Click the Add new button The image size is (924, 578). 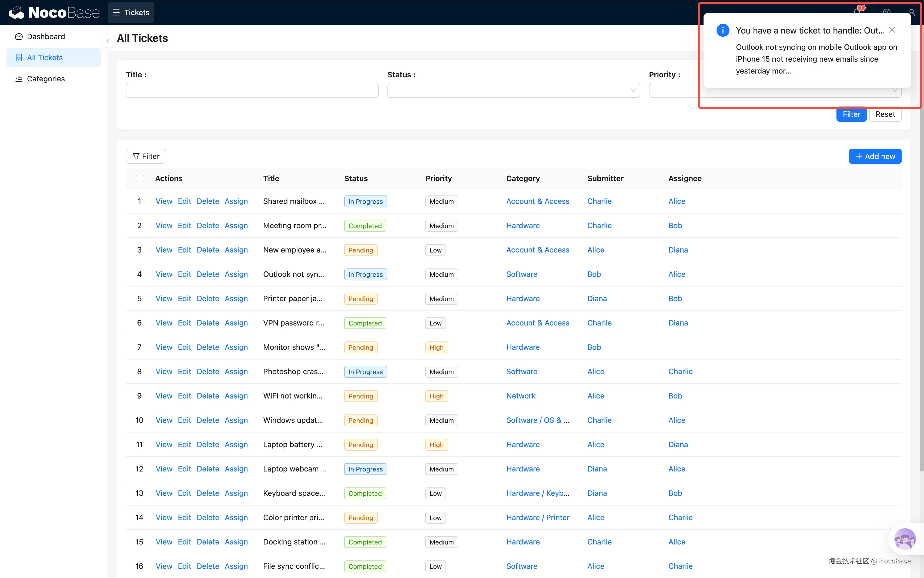[875, 156]
